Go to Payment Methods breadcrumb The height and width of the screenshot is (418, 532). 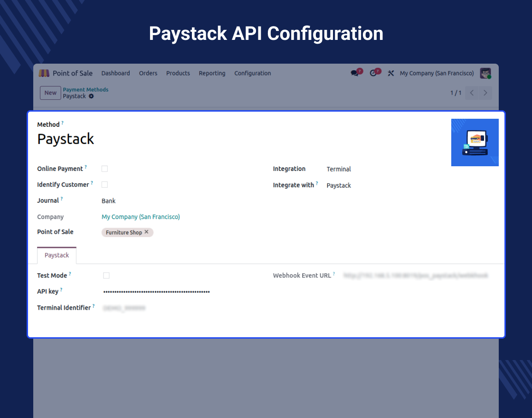pos(85,90)
